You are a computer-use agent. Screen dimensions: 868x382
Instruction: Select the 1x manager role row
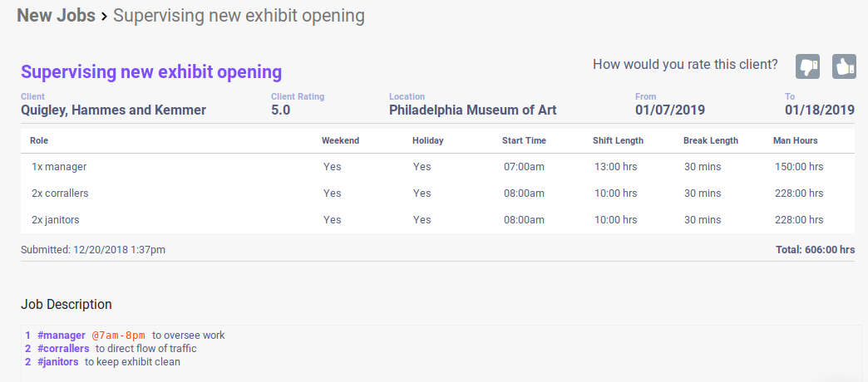(59, 167)
